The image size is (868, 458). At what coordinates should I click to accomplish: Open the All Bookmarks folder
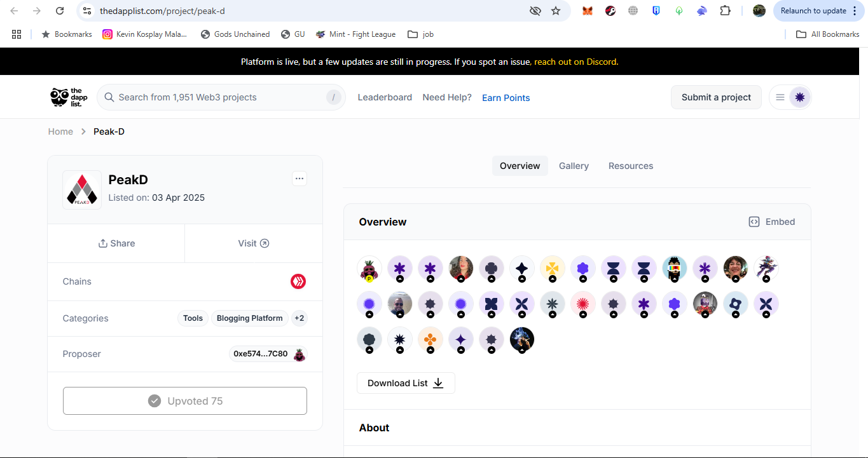point(828,34)
